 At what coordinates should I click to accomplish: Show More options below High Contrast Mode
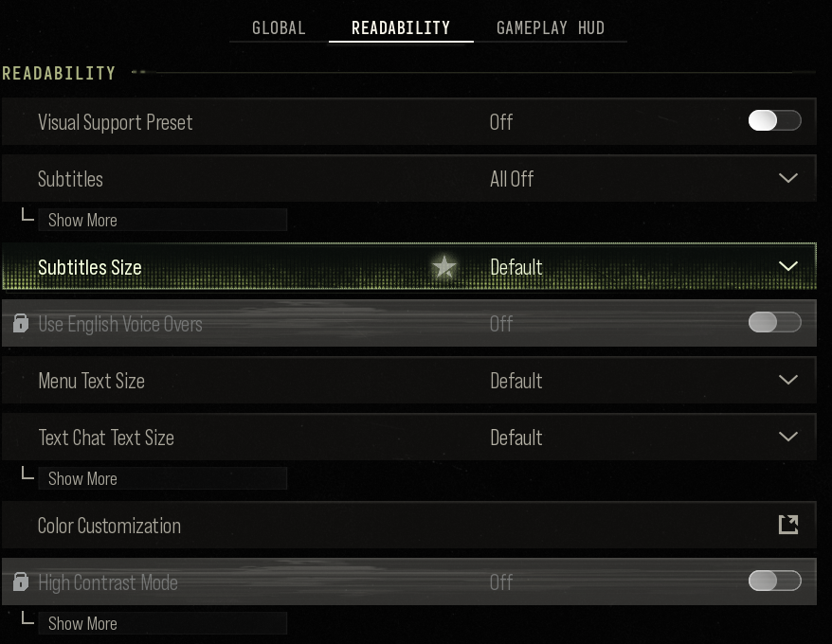point(162,623)
